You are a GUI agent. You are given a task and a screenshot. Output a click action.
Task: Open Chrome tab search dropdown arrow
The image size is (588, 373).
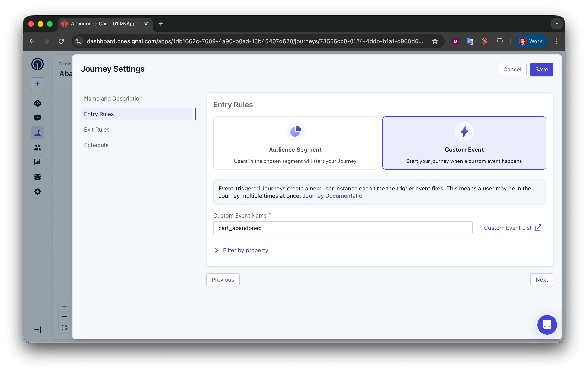(557, 24)
